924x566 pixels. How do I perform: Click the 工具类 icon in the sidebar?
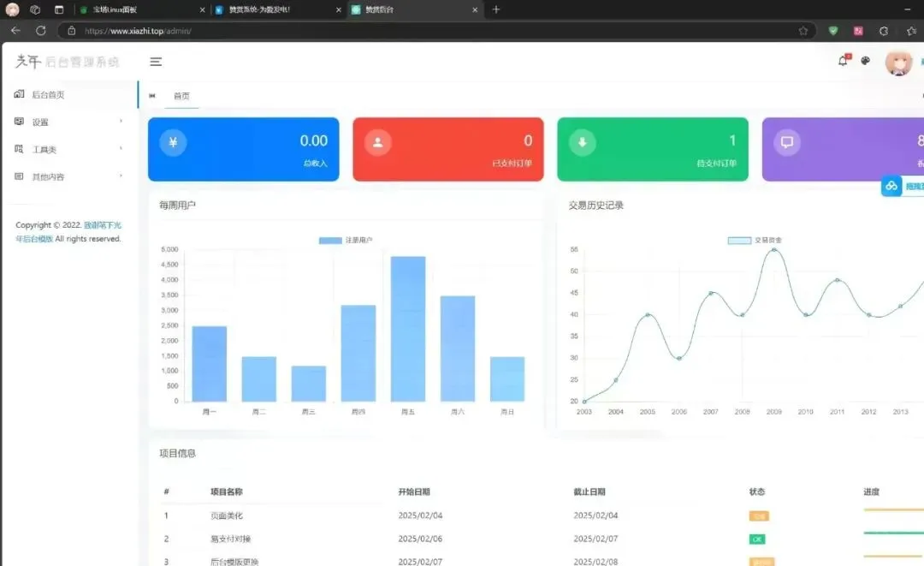(19, 149)
